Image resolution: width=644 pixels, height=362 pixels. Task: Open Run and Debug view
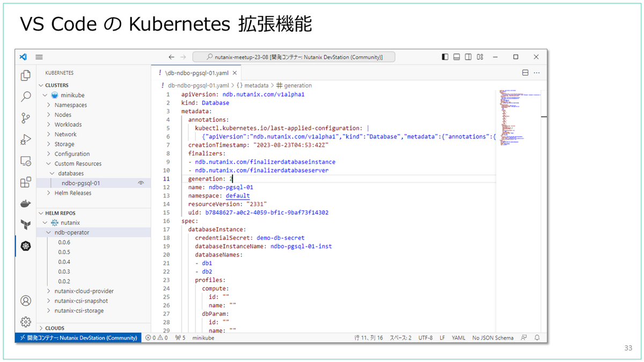(25, 139)
